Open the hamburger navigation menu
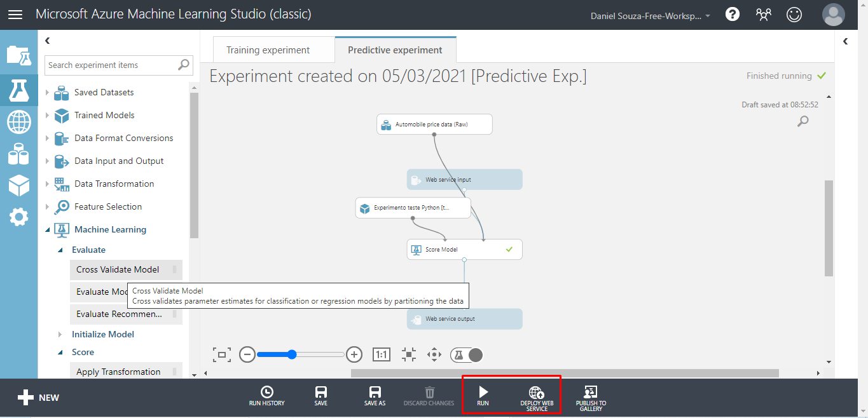The width and height of the screenshot is (868, 418). click(15, 15)
